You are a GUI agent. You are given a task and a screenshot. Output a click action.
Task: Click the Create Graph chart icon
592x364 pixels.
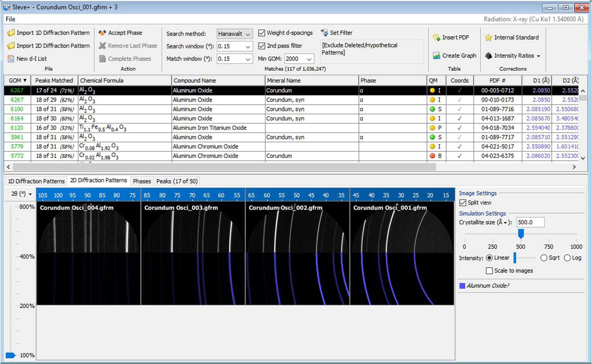click(x=436, y=56)
